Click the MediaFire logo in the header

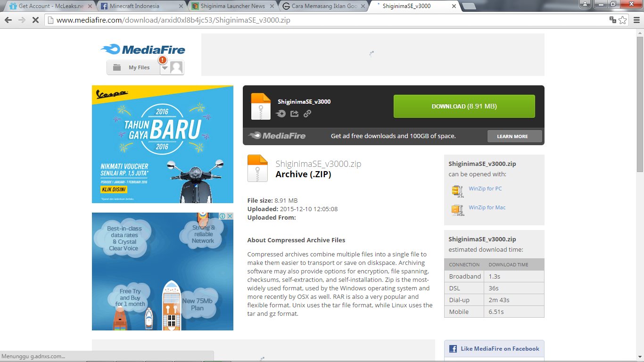142,49
